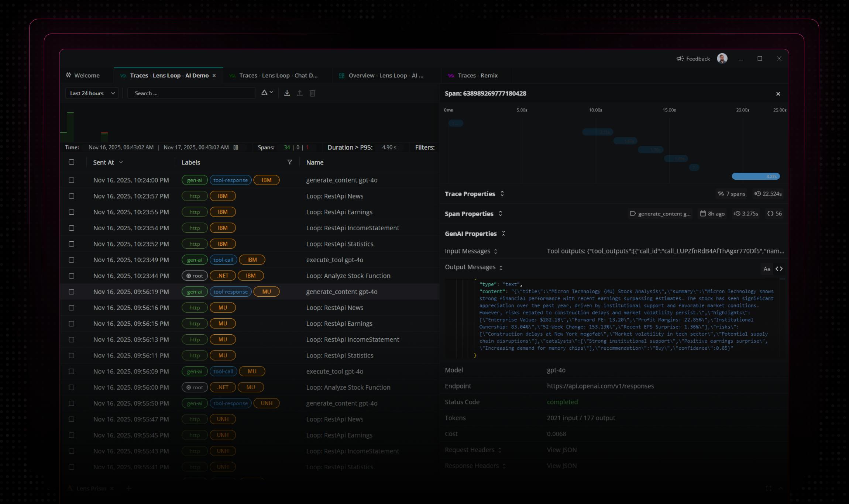Check the execute_tool gpt-4o MU row checkbox
This screenshot has height=504, width=849.
pos(72,372)
